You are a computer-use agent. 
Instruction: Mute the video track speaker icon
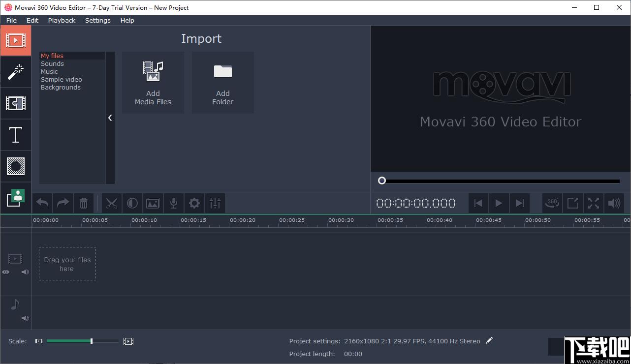[x=25, y=272]
